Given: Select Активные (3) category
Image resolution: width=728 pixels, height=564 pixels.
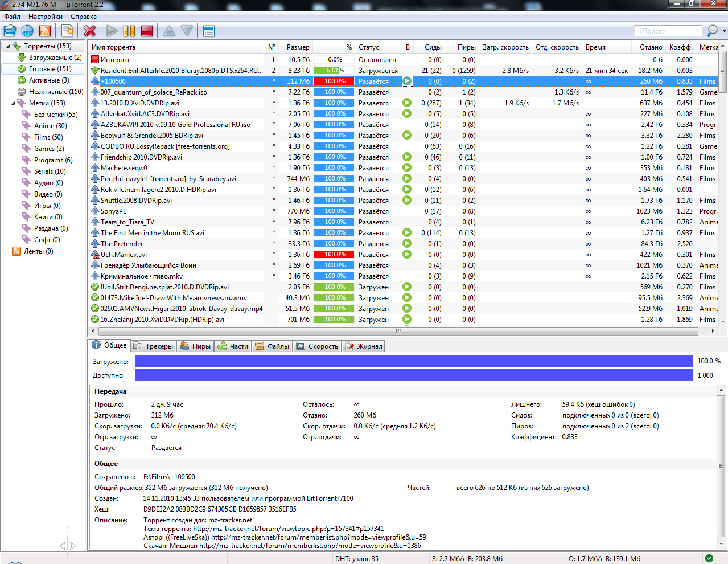Looking at the screenshot, I should coord(43,80).
